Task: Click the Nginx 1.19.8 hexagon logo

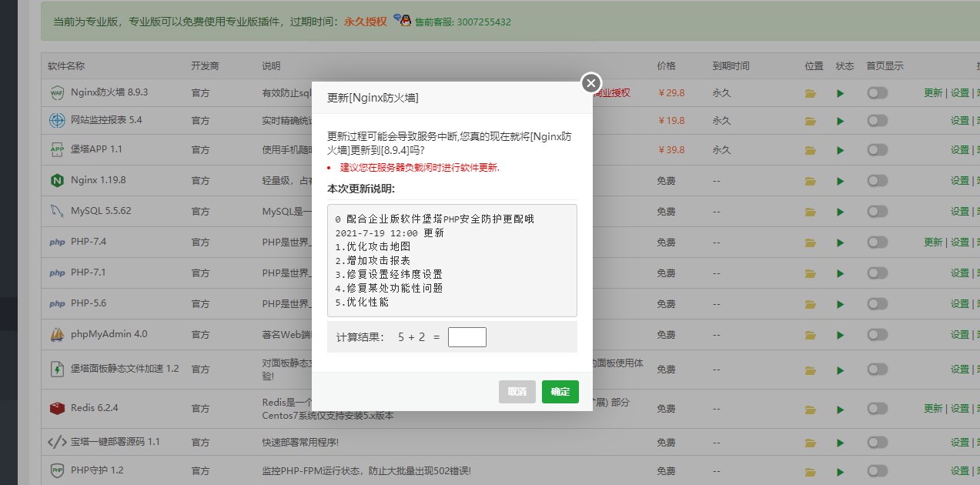Action: pos(57,181)
